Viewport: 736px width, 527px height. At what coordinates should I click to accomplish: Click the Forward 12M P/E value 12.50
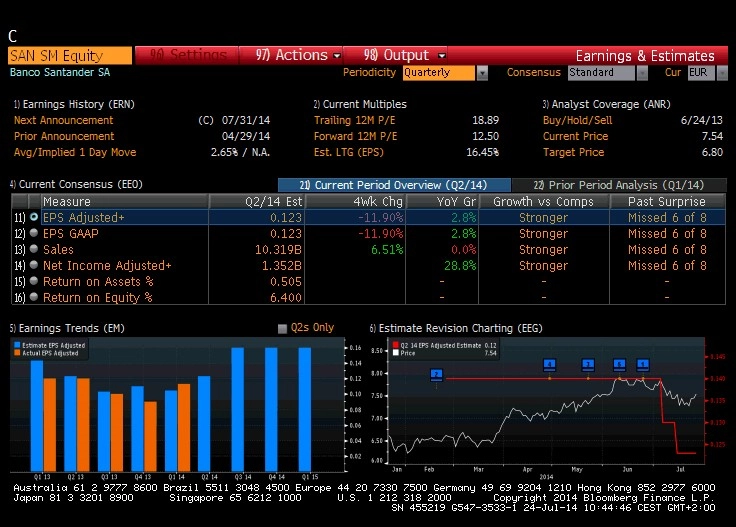tap(485, 136)
